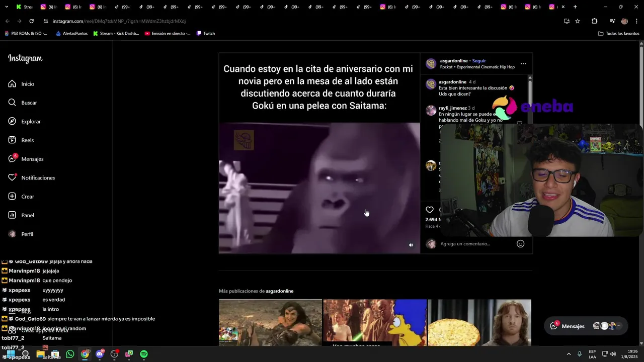Open the browser media control icon
644x362 pixels.
612,21
